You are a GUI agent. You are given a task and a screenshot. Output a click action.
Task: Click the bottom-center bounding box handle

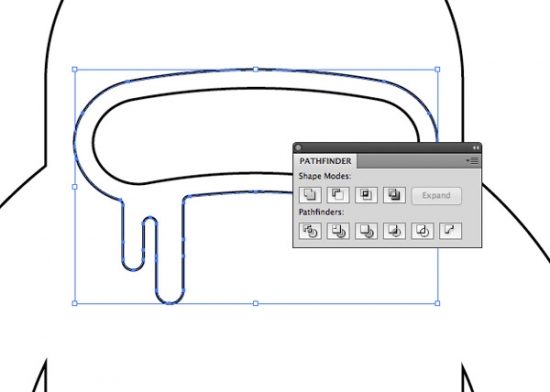tap(256, 303)
